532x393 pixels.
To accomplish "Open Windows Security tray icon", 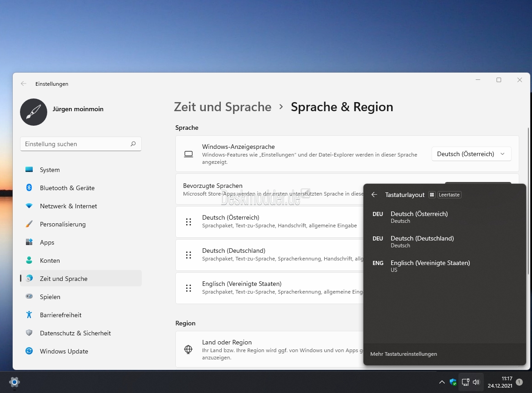I will tap(453, 382).
